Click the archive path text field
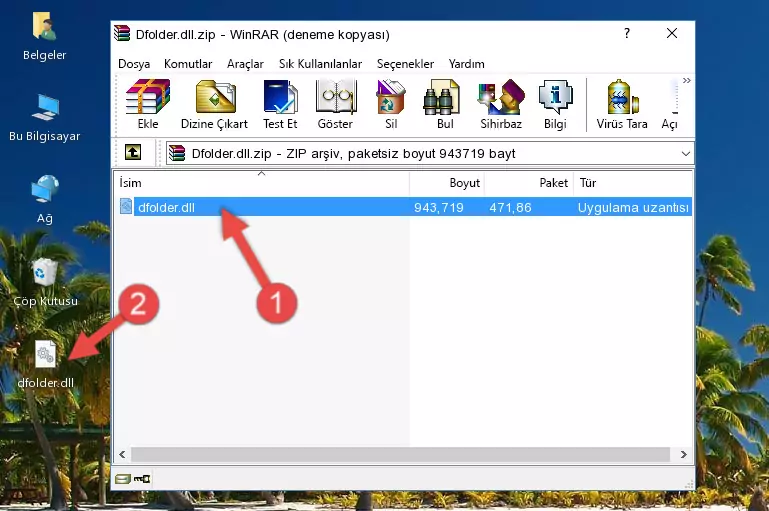769x511 pixels. click(x=422, y=153)
